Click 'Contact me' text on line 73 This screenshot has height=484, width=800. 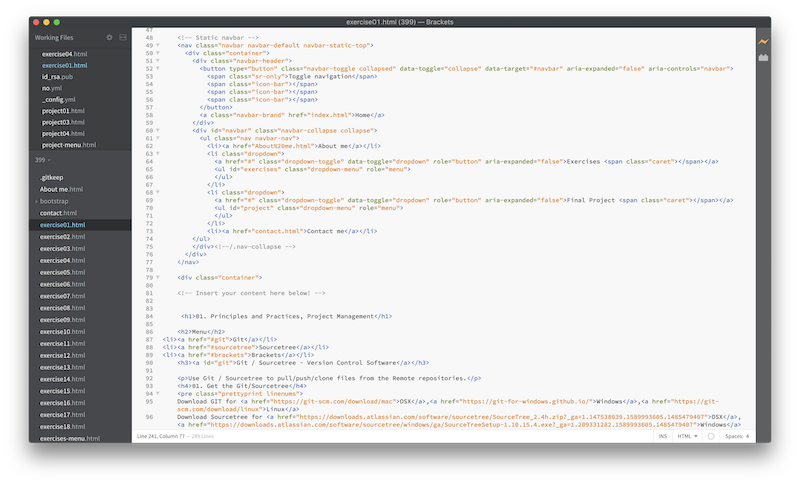pos(326,231)
